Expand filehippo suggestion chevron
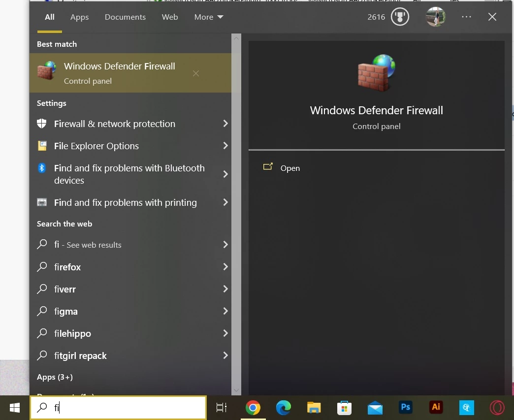514x420 pixels. (x=225, y=333)
